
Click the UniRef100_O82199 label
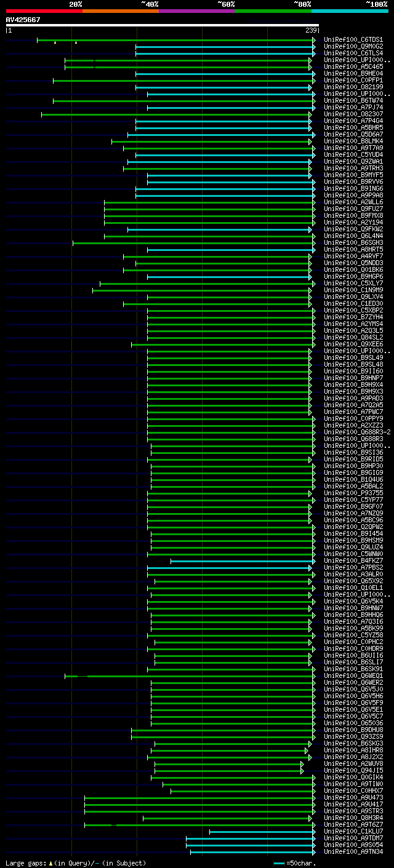[353, 87]
